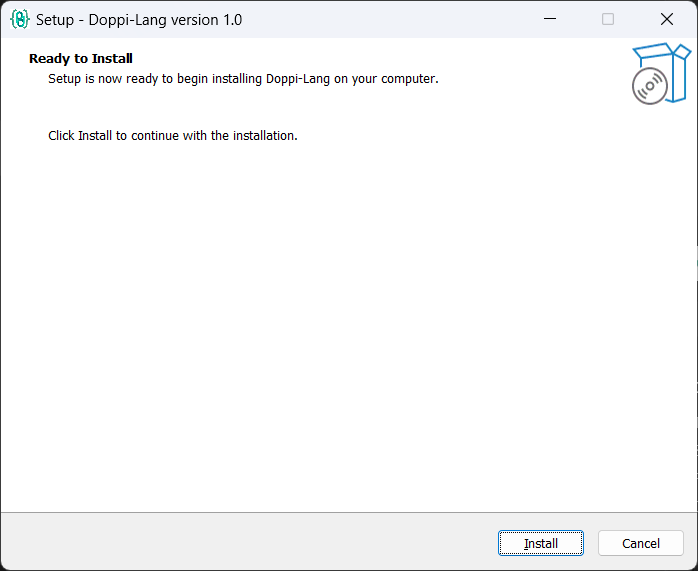Screen dimensions: 698x571
Task: Click the word "Doppi-Lang" in the description sentence
Action: point(298,79)
